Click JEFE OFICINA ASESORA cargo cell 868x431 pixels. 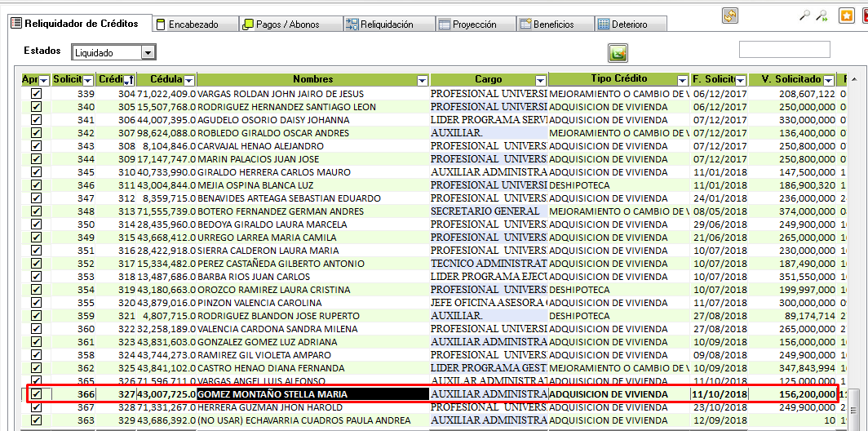click(x=488, y=303)
